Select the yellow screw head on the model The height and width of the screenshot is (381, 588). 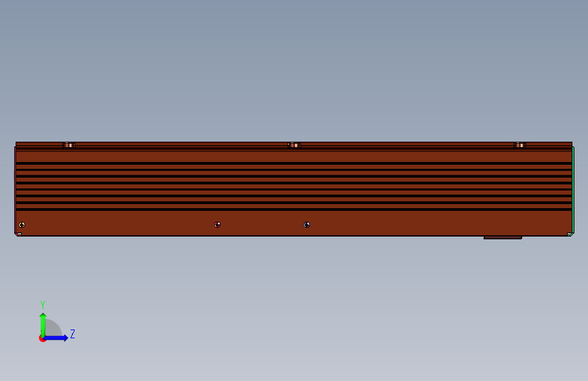click(x=22, y=224)
